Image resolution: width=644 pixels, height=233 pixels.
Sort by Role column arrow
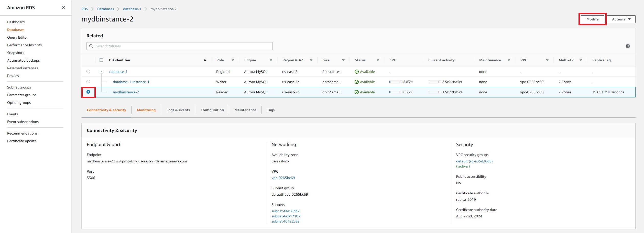[x=233, y=60]
